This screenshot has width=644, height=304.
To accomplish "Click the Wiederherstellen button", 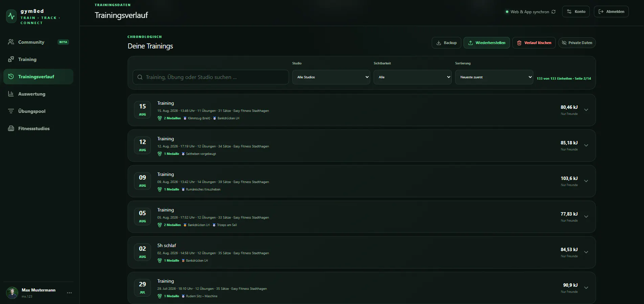I will 487,43.
